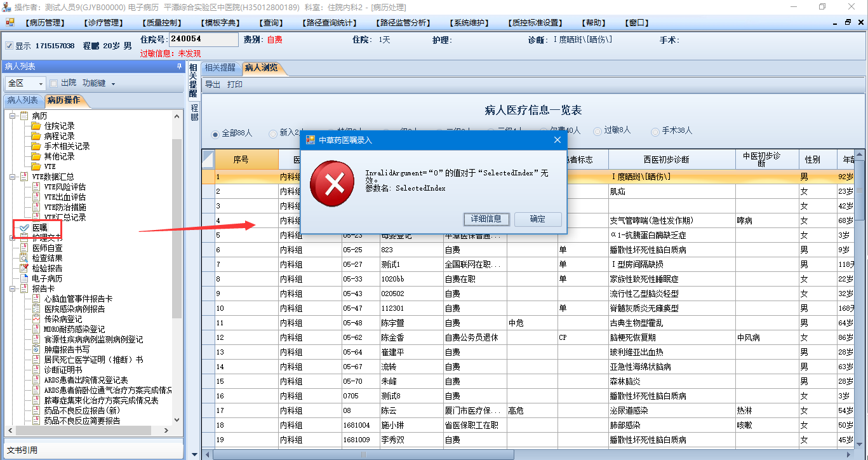This screenshot has height=460, width=868.
Task: Click the 电子病历 page icon
Action: pyautogui.click(x=24, y=278)
